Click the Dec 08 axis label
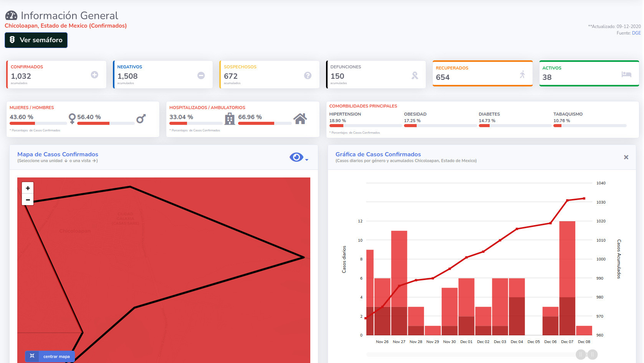This screenshot has height=363, width=644. point(584,341)
